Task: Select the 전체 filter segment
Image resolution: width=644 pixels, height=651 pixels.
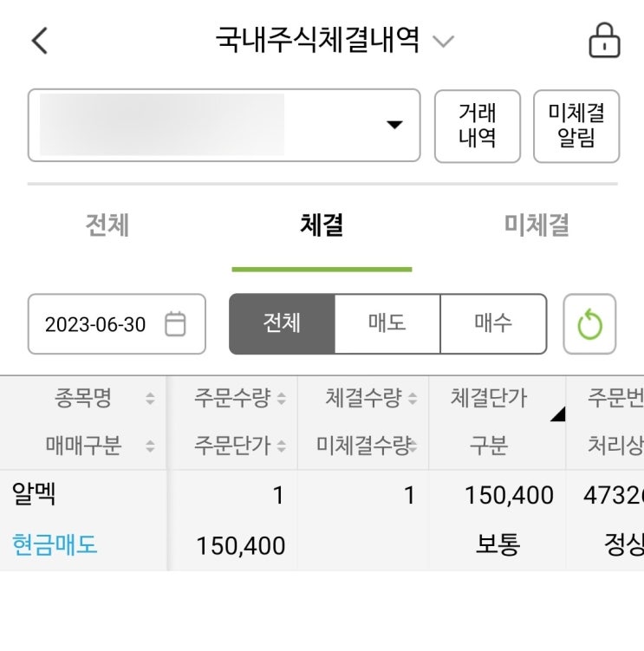Action: click(282, 323)
